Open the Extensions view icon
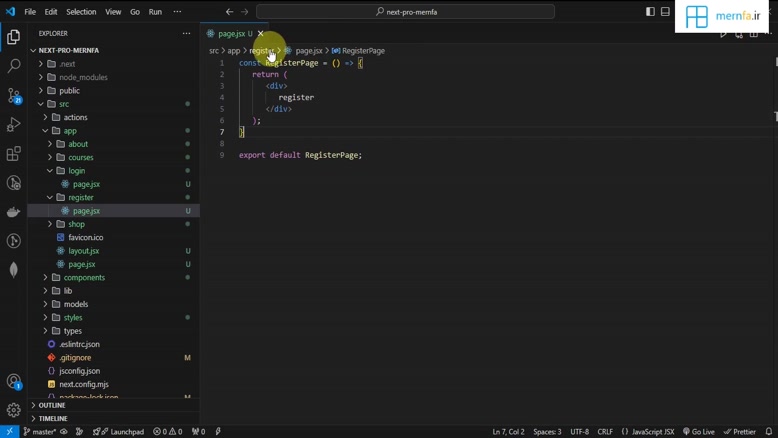 (x=14, y=154)
